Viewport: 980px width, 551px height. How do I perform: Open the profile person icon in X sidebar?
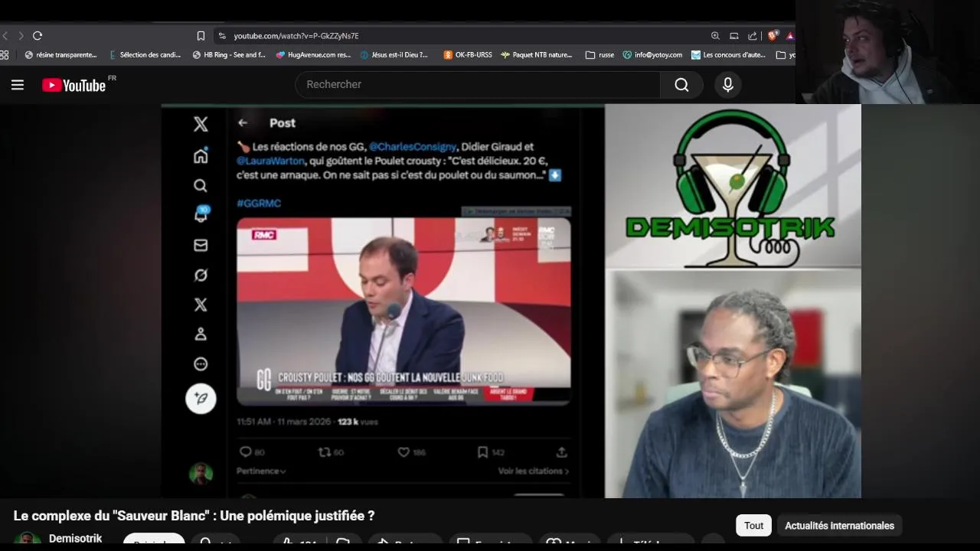point(201,334)
